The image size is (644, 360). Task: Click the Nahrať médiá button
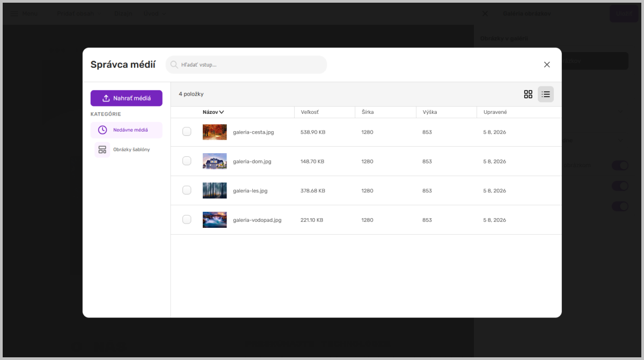(127, 98)
